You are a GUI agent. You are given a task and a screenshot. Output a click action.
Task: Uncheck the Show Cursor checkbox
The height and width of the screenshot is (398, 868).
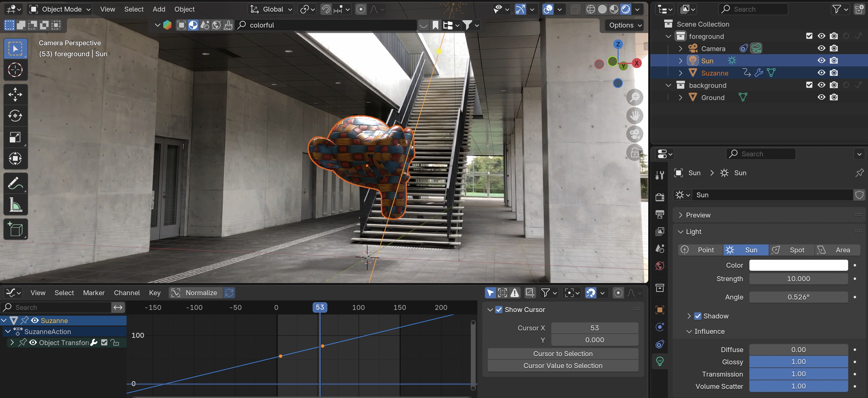click(x=499, y=310)
